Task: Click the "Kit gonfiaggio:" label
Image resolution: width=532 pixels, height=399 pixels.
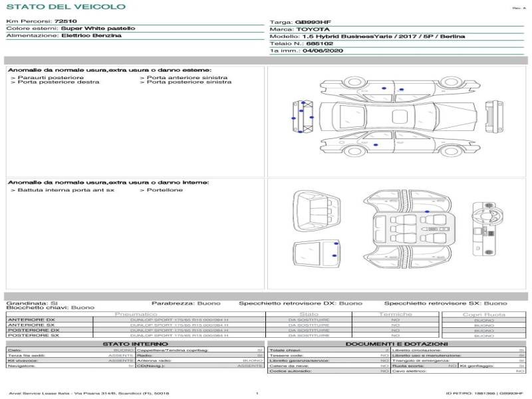Action: pyautogui.click(x=477, y=366)
